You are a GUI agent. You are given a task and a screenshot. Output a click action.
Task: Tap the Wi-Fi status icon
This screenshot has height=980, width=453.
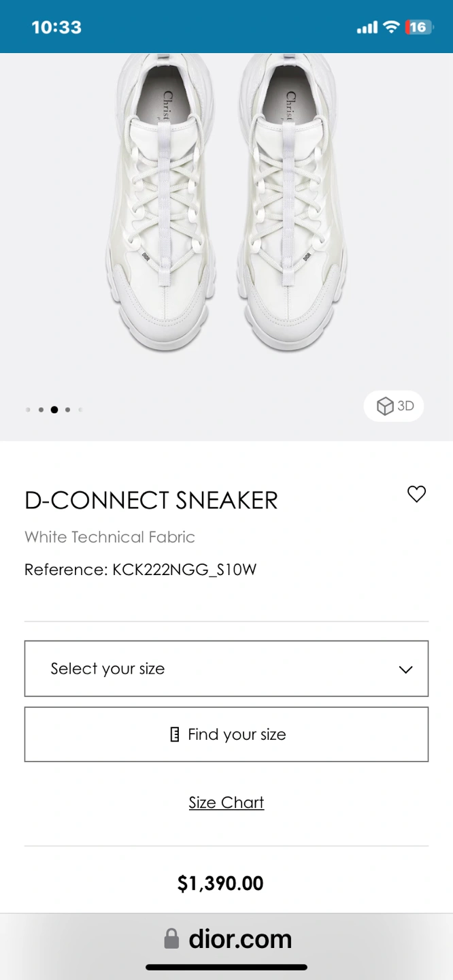tap(390, 27)
